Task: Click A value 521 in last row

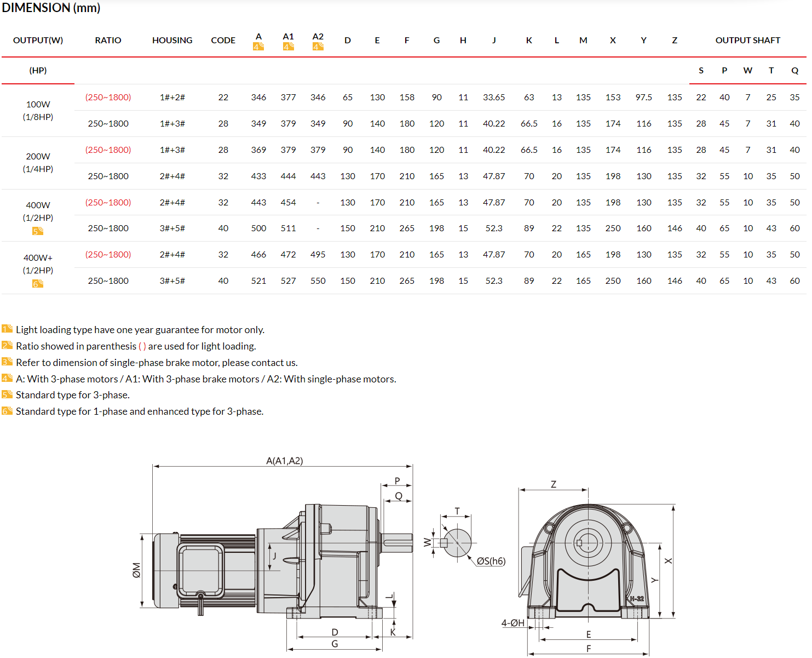Action: pyautogui.click(x=258, y=281)
